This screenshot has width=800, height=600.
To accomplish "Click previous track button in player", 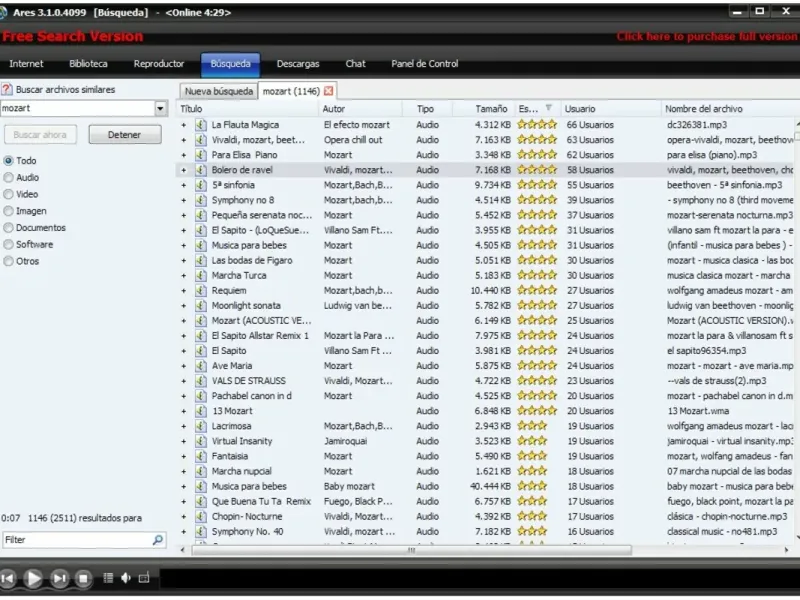I will pyautogui.click(x=8, y=578).
